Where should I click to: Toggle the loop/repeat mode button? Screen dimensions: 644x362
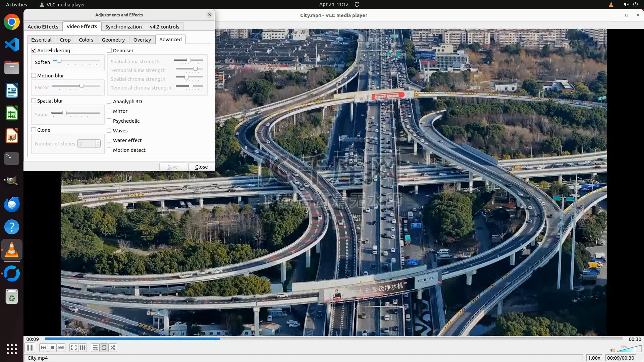pos(104,348)
